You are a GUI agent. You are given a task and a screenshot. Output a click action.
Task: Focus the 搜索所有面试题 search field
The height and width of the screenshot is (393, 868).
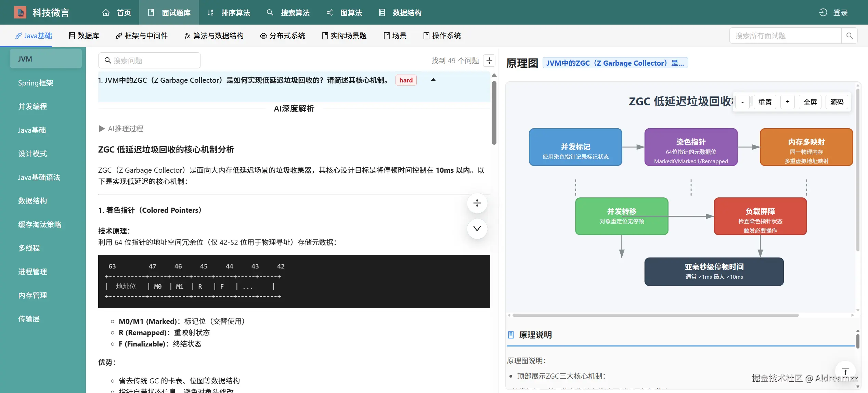point(785,36)
